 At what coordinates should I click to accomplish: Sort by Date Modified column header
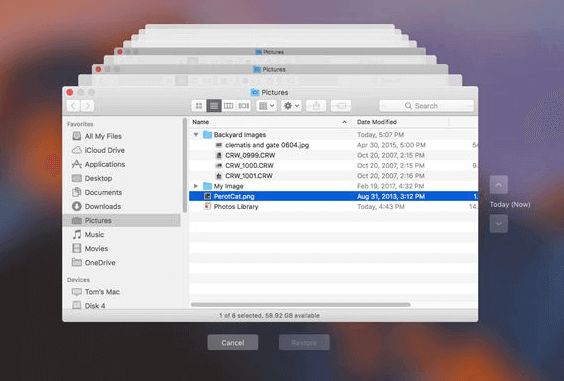pyautogui.click(x=401, y=122)
